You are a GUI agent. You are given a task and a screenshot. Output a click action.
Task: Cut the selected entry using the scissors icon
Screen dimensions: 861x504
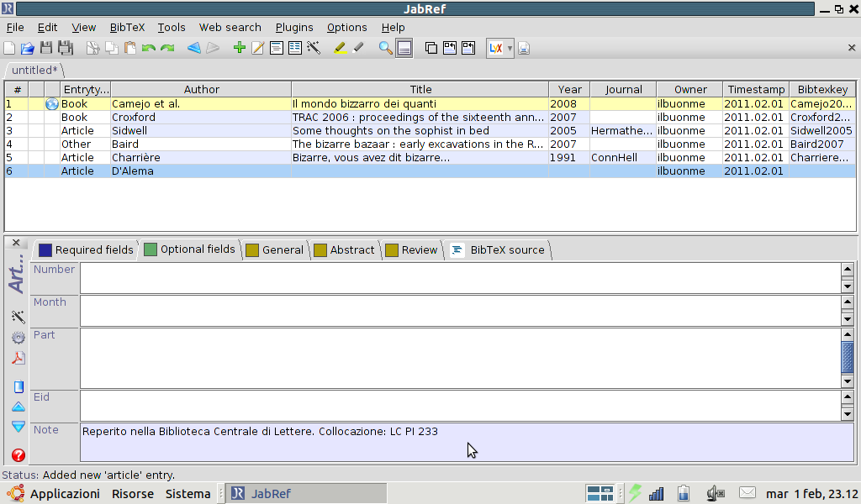pyautogui.click(x=92, y=48)
